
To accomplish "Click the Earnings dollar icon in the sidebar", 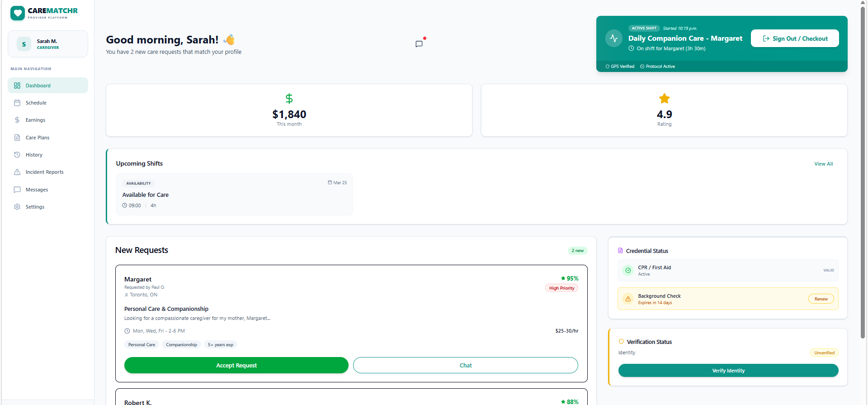I will [x=17, y=120].
